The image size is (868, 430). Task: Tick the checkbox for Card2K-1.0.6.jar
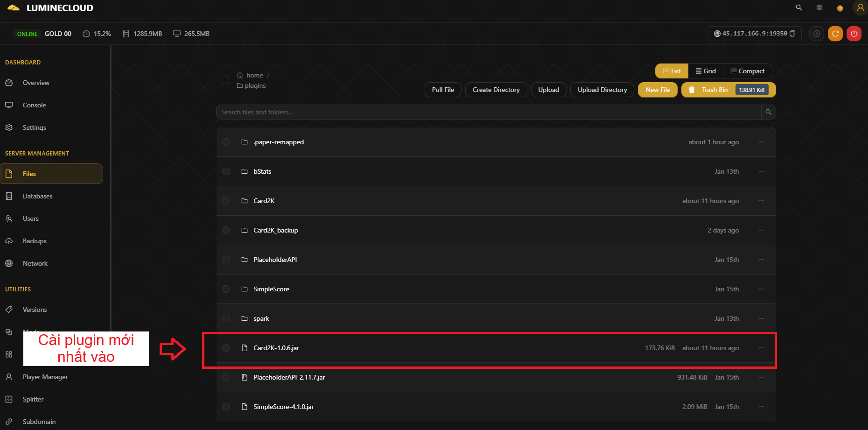click(x=226, y=348)
